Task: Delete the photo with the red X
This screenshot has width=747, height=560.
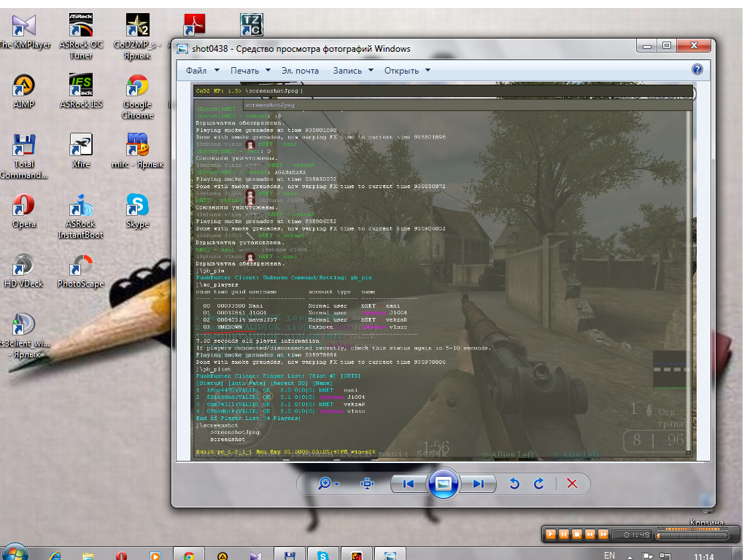Action: [x=572, y=484]
